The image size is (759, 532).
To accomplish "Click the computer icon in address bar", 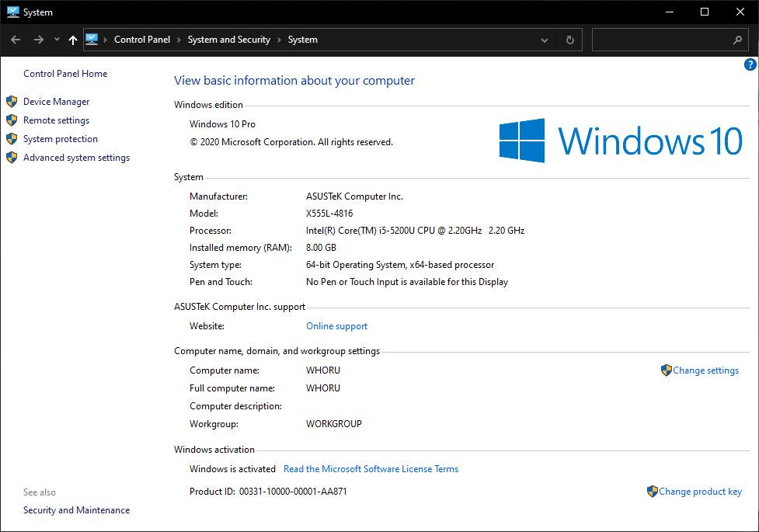I will click(92, 40).
